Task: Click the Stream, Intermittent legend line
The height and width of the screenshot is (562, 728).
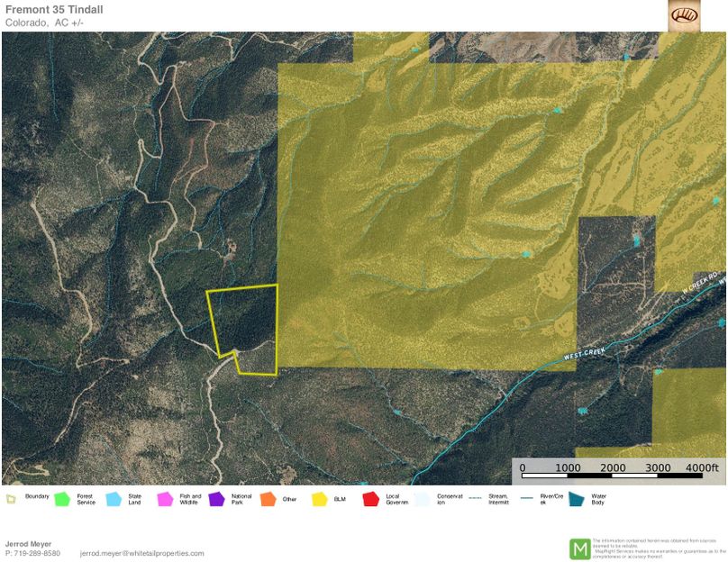Action: pyautogui.click(x=474, y=497)
